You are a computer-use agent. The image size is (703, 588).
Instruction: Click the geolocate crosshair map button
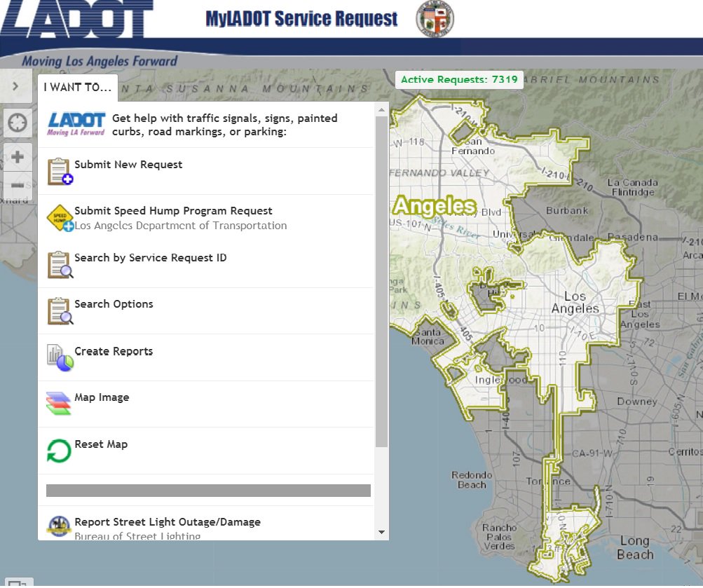pyautogui.click(x=18, y=123)
